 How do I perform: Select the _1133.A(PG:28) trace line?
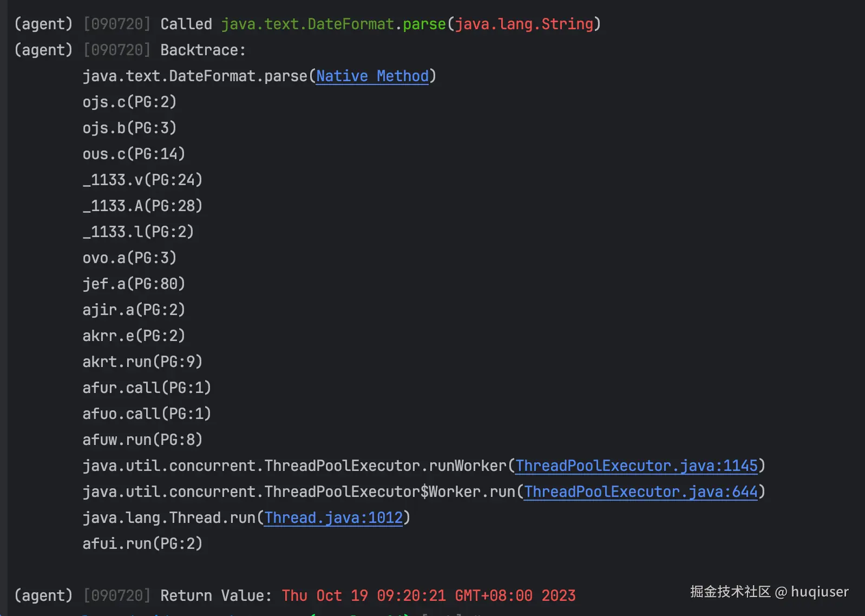tap(142, 206)
